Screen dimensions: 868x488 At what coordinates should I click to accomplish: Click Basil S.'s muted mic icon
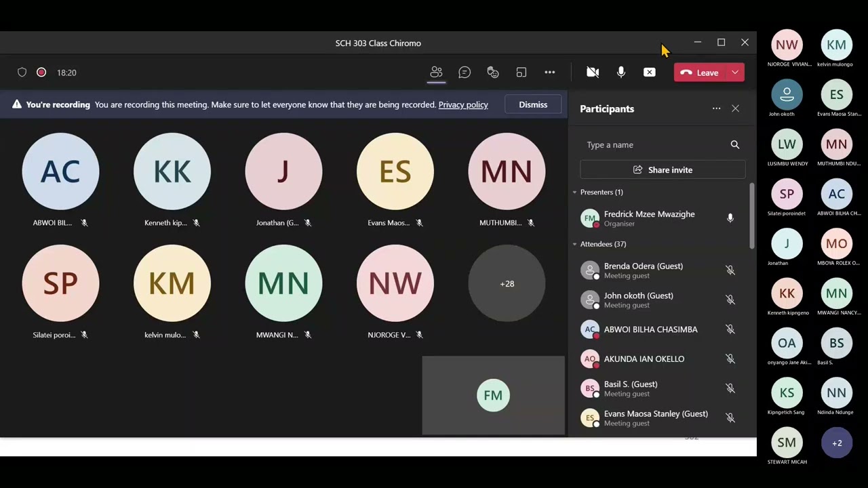tap(730, 388)
